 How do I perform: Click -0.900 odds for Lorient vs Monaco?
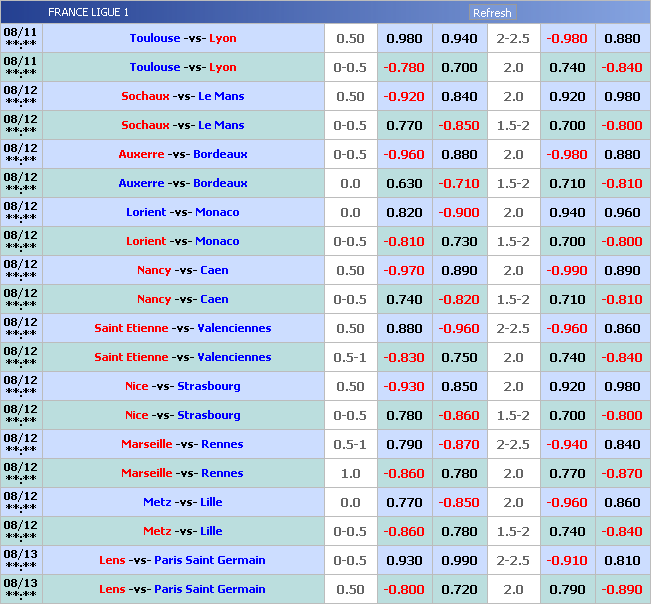click(x=459, y=213)
